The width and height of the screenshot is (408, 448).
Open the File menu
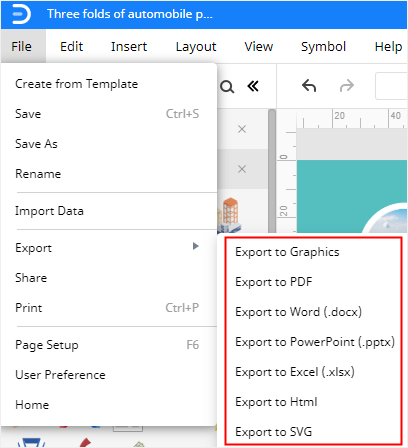(x=22, y=47)
